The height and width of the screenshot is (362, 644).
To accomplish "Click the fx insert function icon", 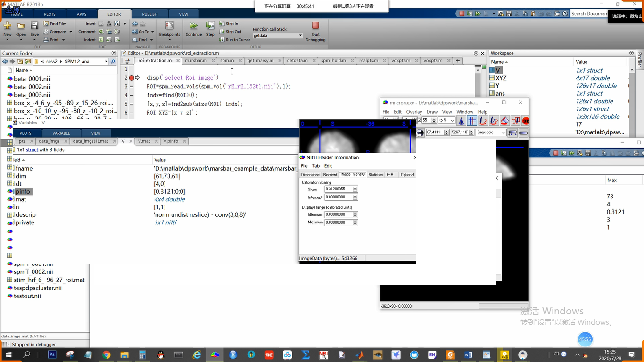I will 109,24.
